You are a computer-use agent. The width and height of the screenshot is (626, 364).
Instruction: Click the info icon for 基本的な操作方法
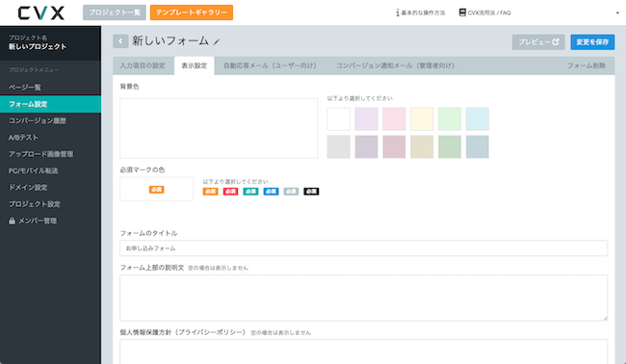398,13
